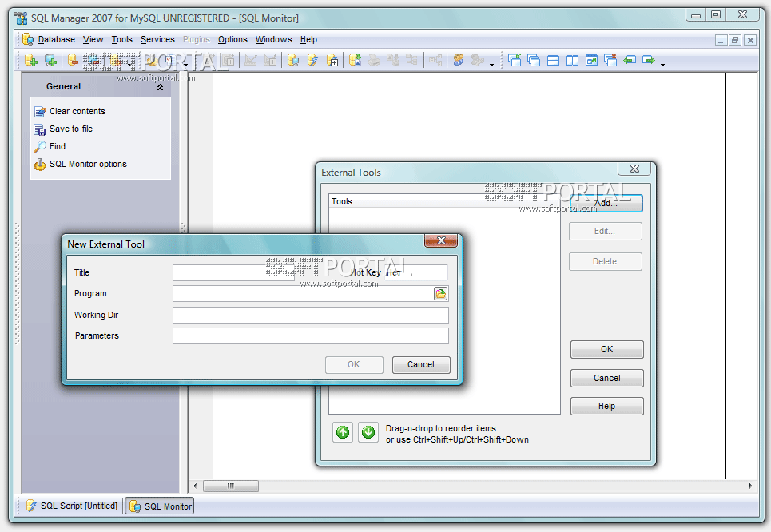The width and height of the screenshot is (771, 532).
Task: Click Cancel in the External Tools dialog
Action: [606, 378]
